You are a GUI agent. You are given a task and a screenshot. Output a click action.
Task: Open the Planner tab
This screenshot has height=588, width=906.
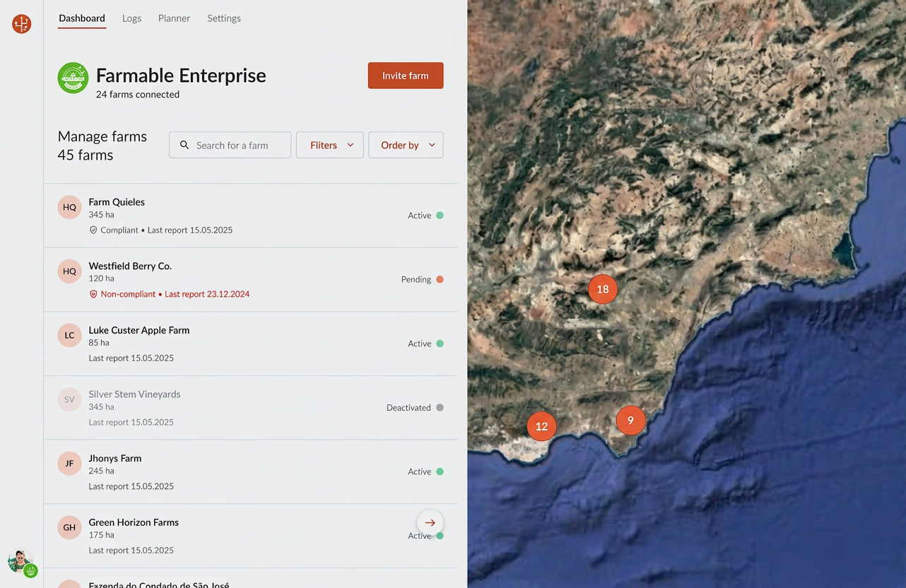pos(174,18)
